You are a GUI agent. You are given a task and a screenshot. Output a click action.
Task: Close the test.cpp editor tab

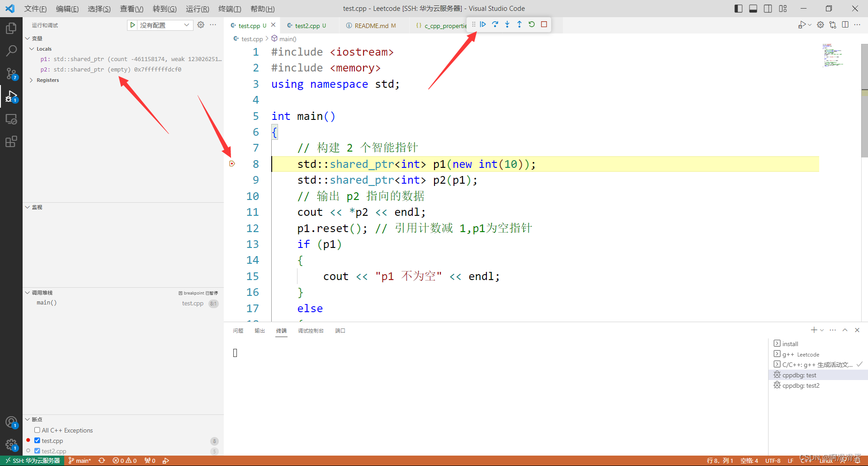[273, 25]
